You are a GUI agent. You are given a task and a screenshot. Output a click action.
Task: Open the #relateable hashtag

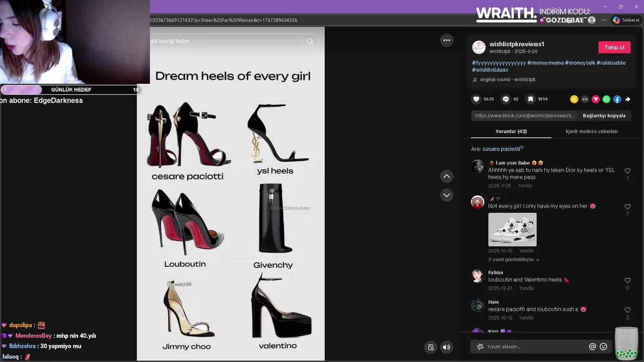[611, 63]
